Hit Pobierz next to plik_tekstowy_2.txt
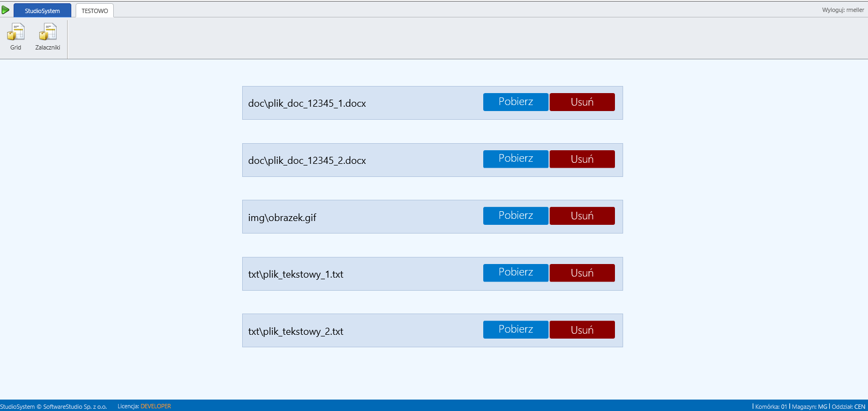 pyautogui.click(x=516, y=329)
